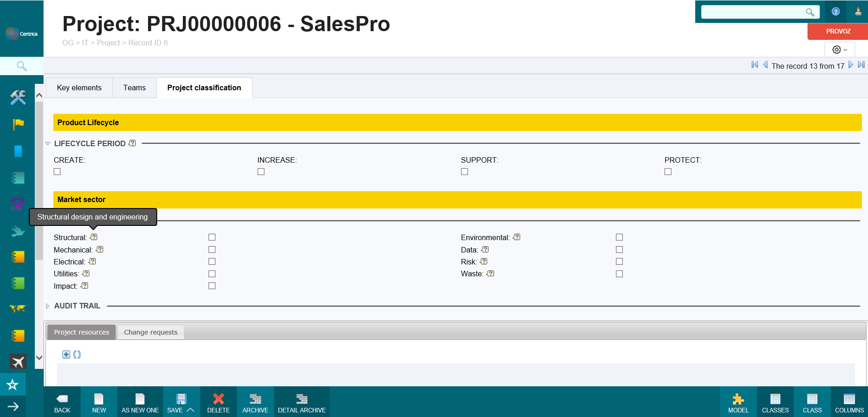Click the Centrica logo
The height and width of the screenshot is (417, 868).
coord(22,33)
